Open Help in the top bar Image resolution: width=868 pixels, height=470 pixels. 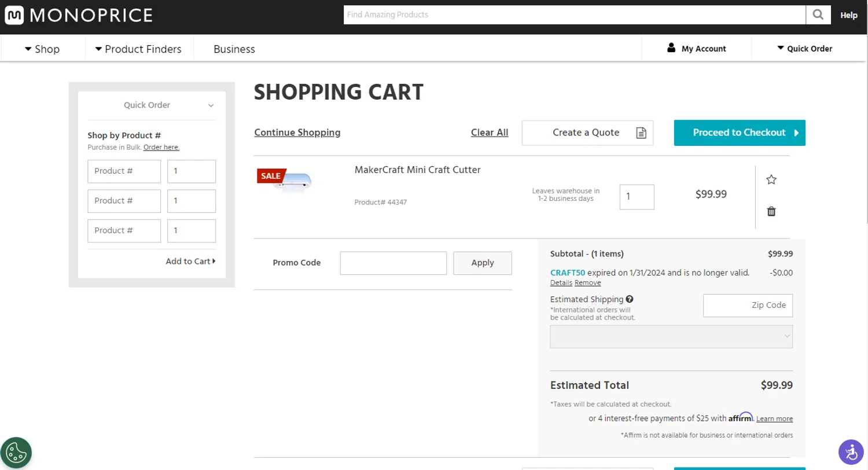[849, 16]
